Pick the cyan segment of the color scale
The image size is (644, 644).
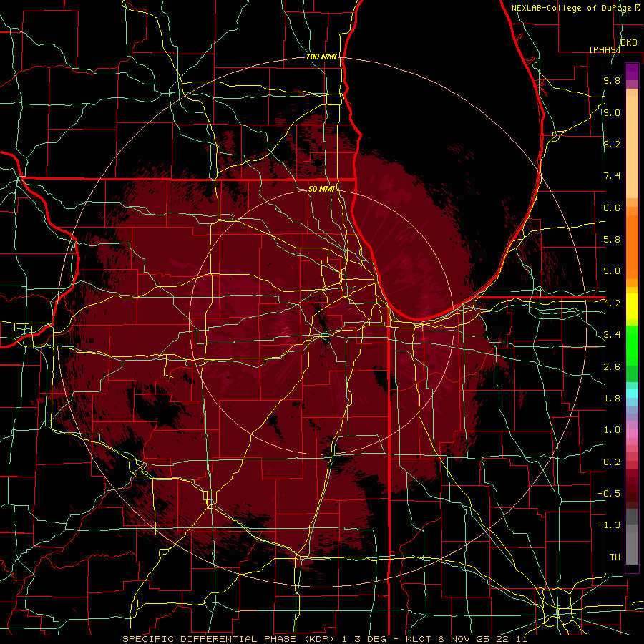point(632,393)
